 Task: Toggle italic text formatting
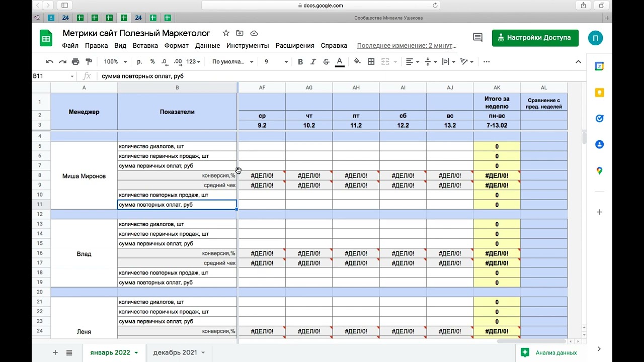313,62
